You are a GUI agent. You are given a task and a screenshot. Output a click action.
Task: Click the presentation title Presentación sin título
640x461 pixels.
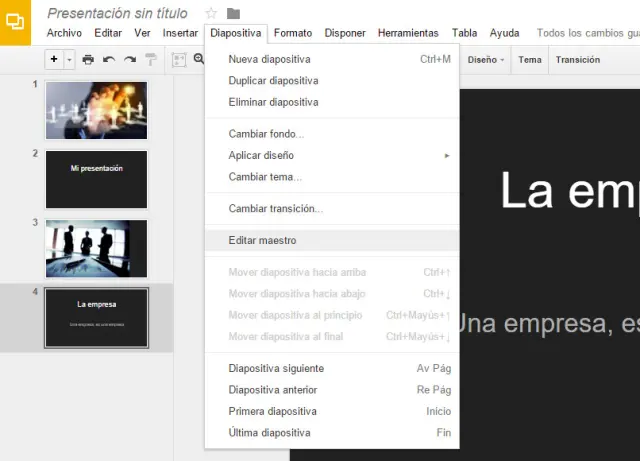117,13
